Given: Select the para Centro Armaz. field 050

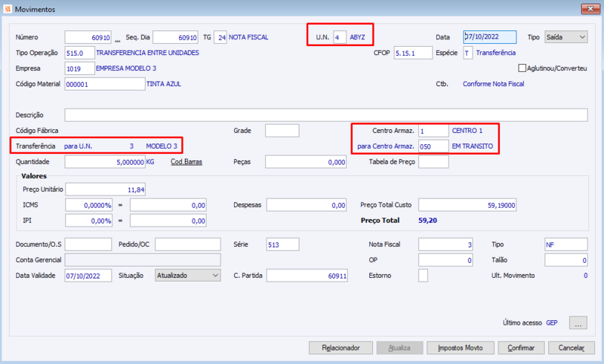Looking at the screenshot, I should coord(433,147).
